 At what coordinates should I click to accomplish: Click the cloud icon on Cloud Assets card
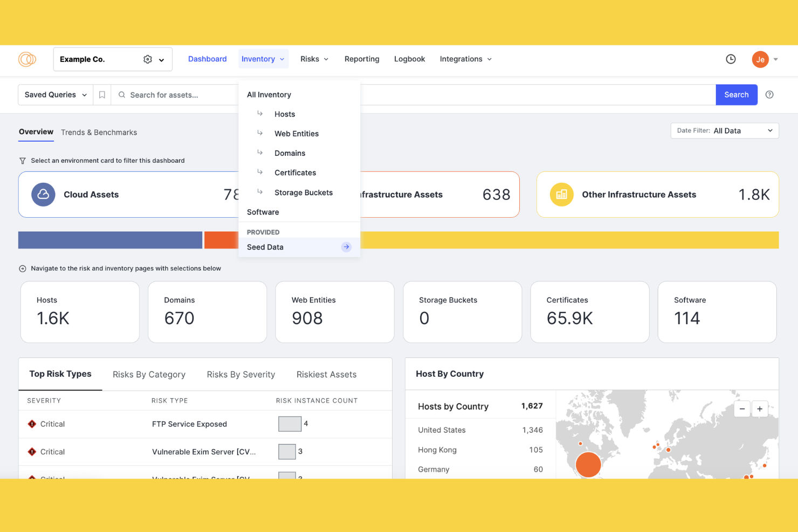(43, 195)
